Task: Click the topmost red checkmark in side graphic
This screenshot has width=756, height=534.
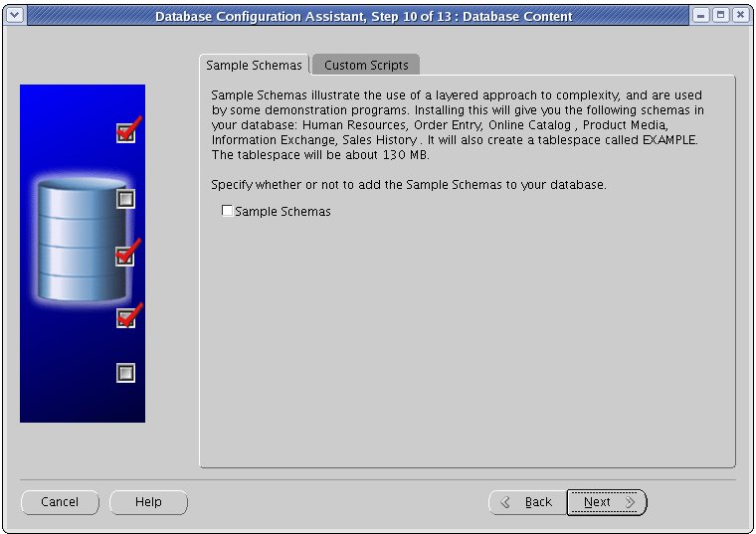Action: tap(127, 131)
